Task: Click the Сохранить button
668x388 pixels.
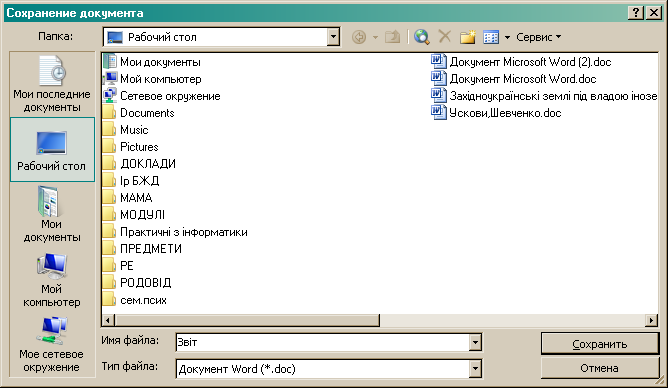Action: pyautogui.click(x=600, y=344)
